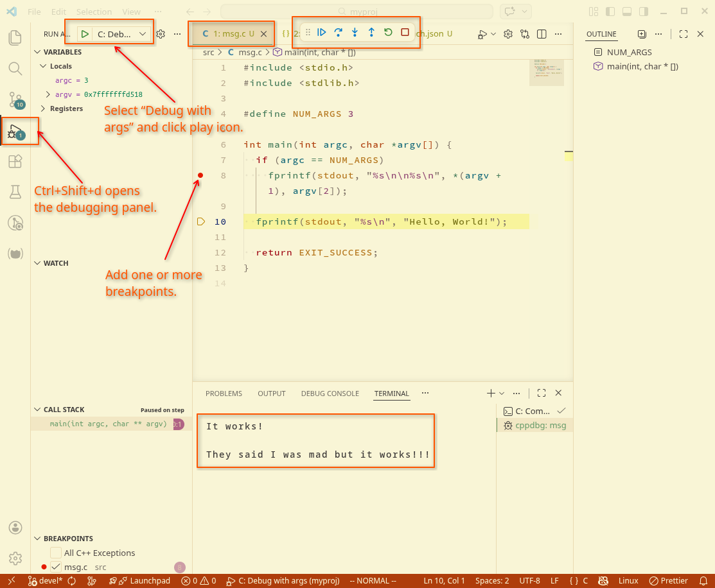Viewport: 715px width, 588px height.
Task: Open the Search view in activity bar
Action: tap(15, 69)
